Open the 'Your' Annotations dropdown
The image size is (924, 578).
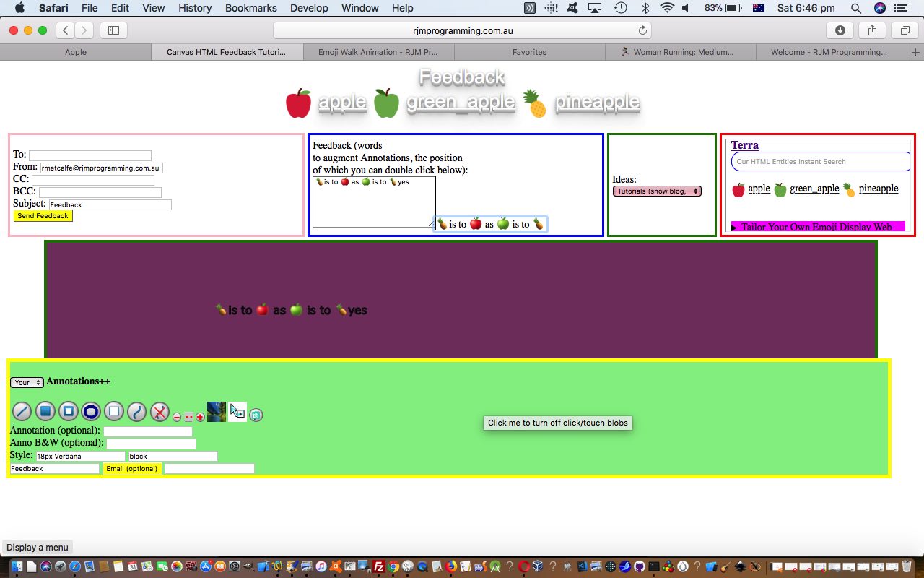(x=27, y=382)
